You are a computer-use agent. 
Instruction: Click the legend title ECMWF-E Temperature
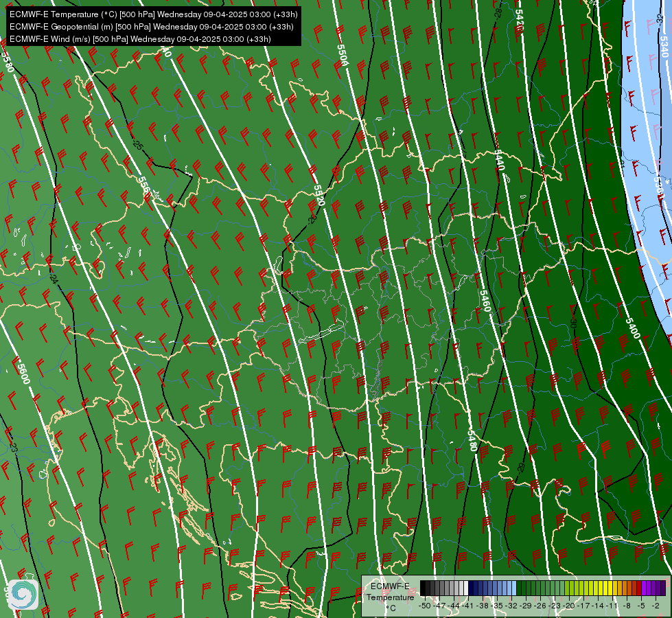390,591
